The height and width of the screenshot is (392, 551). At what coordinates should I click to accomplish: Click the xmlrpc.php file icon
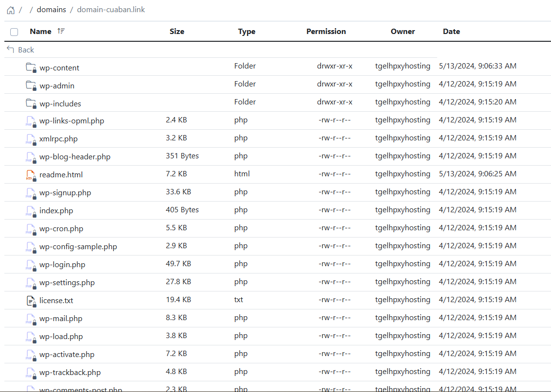coord(31,139)
